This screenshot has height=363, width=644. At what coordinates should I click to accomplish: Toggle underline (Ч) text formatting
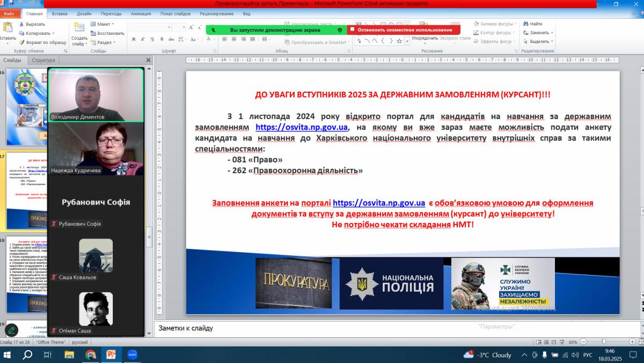(152, 39)
